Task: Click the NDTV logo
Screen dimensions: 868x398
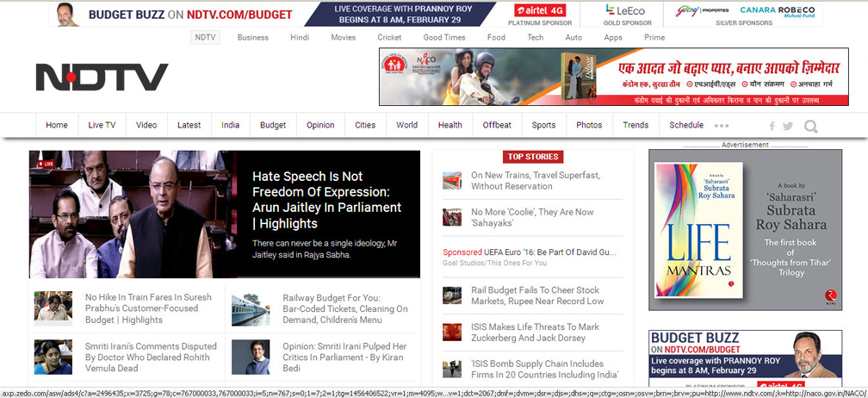Action: tap(102, 77)
